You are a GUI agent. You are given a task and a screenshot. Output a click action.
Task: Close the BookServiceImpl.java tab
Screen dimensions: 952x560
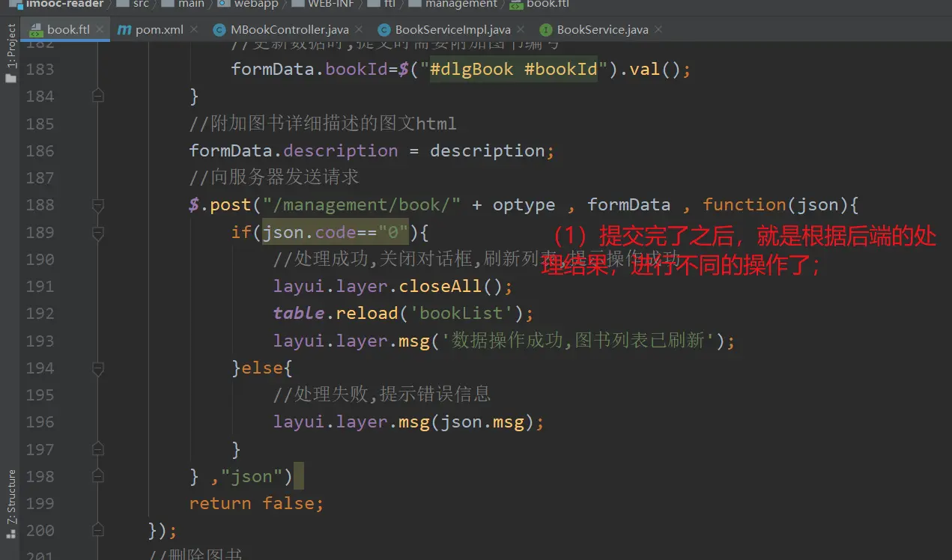point(521,30)
